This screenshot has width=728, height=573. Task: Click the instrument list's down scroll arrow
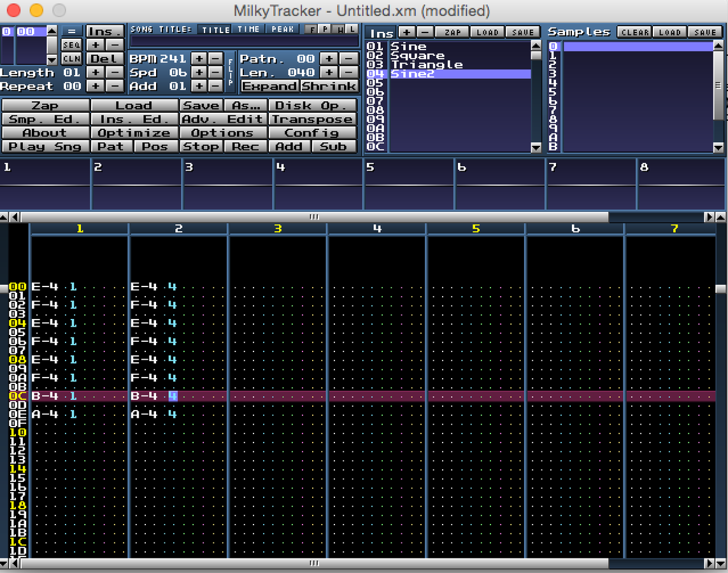tap(536, 148)
